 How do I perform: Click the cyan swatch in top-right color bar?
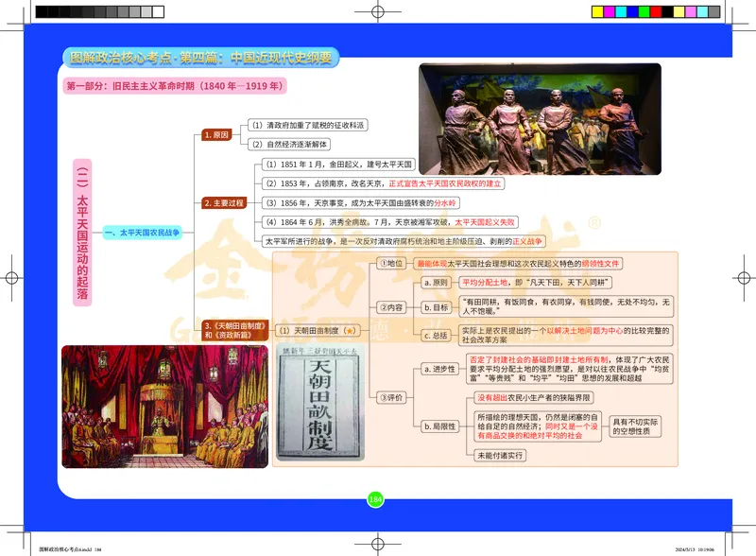[x=622, y=11]
